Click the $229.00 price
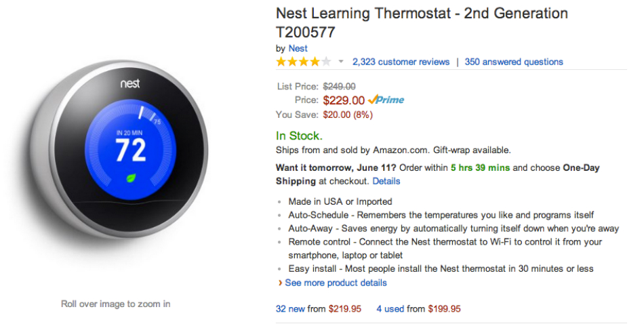Screen dimensions: 644x324 pos(344,100)
